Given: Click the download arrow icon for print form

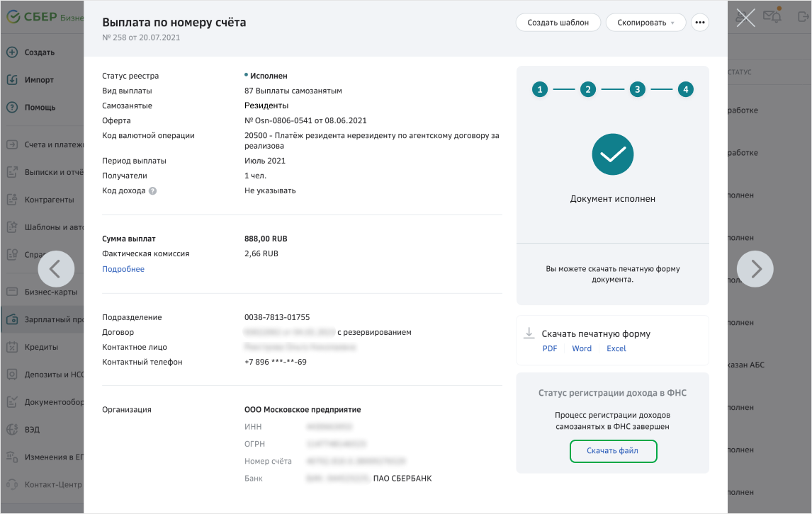Looking at the screenshot, I should point(529,333).
